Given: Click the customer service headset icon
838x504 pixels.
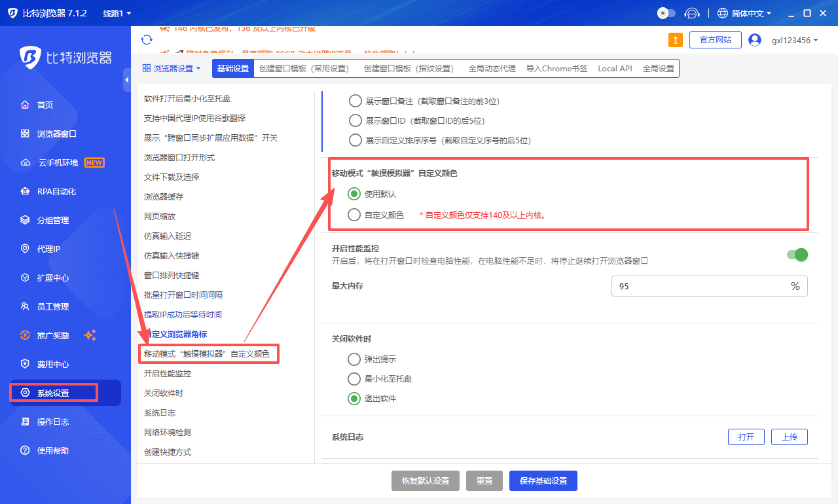Looking at the screenshot, I should pyautogui.click(x=692, y=12).
